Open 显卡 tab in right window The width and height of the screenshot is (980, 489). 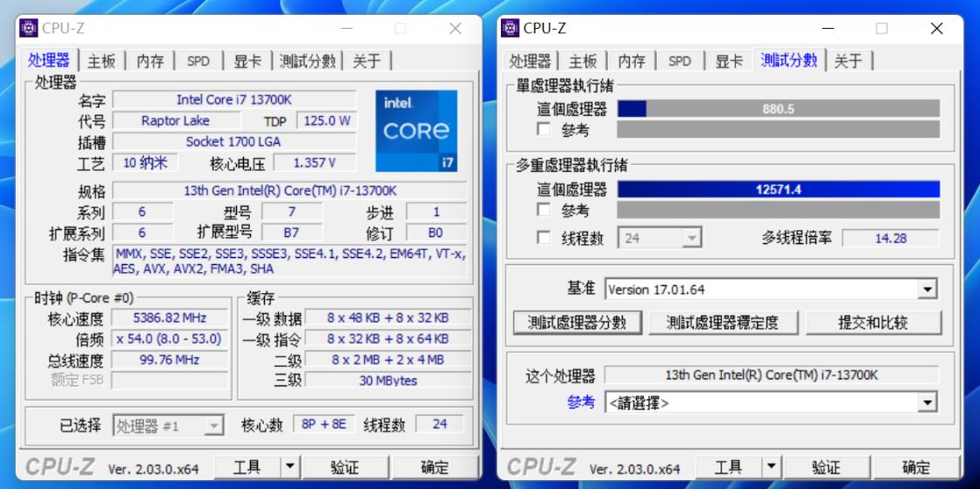pyautogui.click(x=729, y=61)
